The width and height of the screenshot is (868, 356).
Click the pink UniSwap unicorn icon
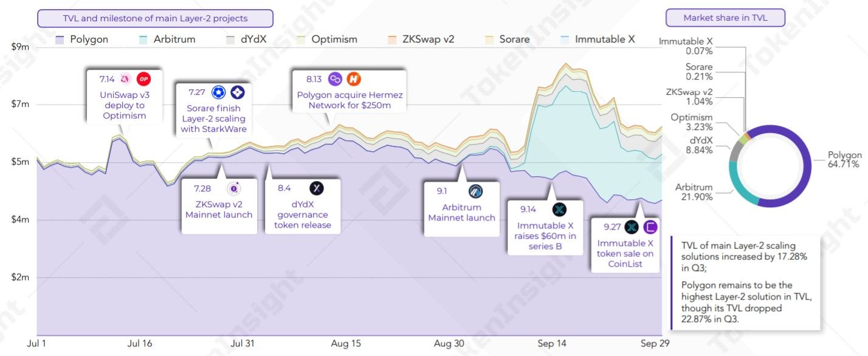click(126, 79)
